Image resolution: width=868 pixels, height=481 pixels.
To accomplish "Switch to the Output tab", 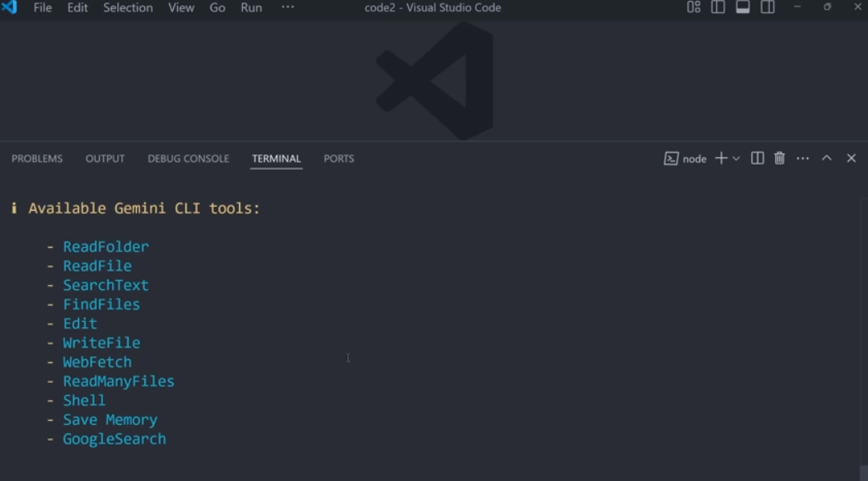I will click(x=105, y=159).
